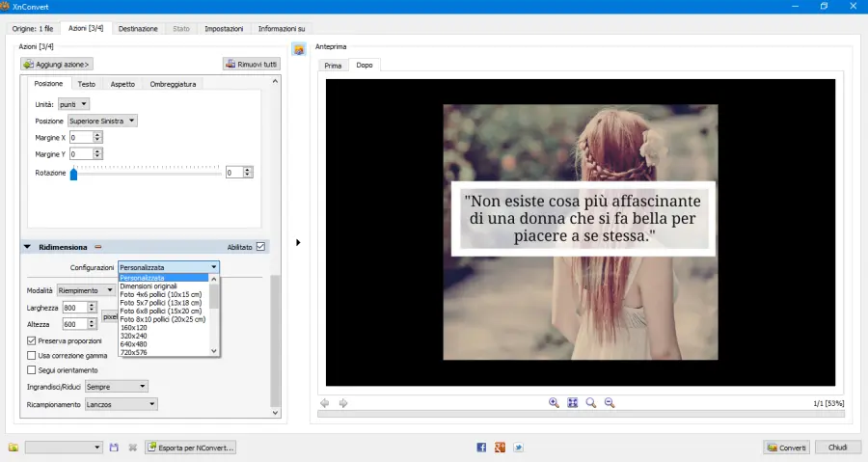Click the Rotazione value stepper

click(248, 173)
